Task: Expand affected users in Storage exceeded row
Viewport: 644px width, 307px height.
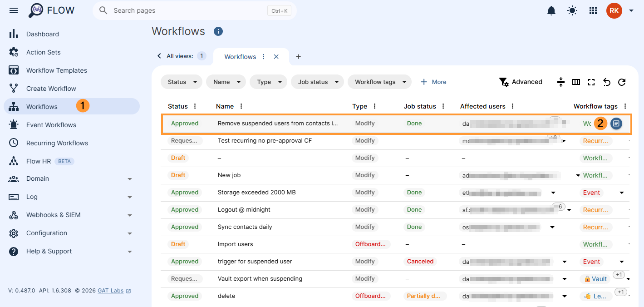Action: [x=553, y=193]
